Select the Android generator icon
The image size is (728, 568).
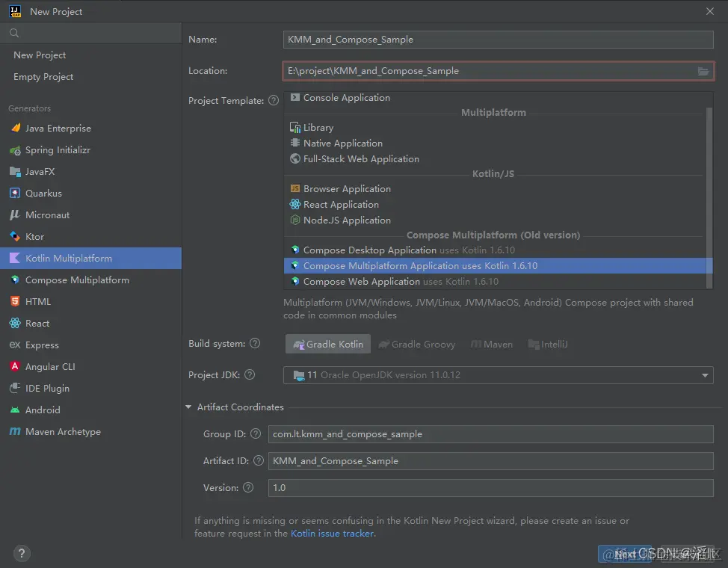click(x=15, y=410)
